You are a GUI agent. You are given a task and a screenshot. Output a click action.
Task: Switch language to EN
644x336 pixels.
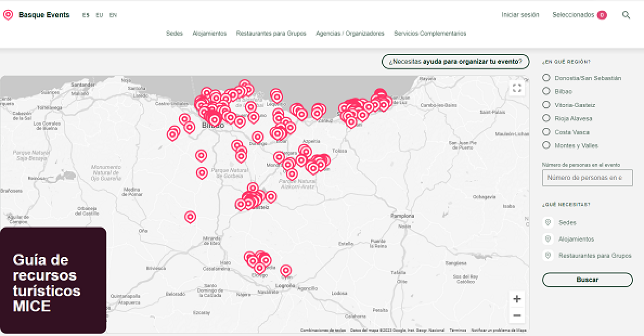[x=113, y=15]
